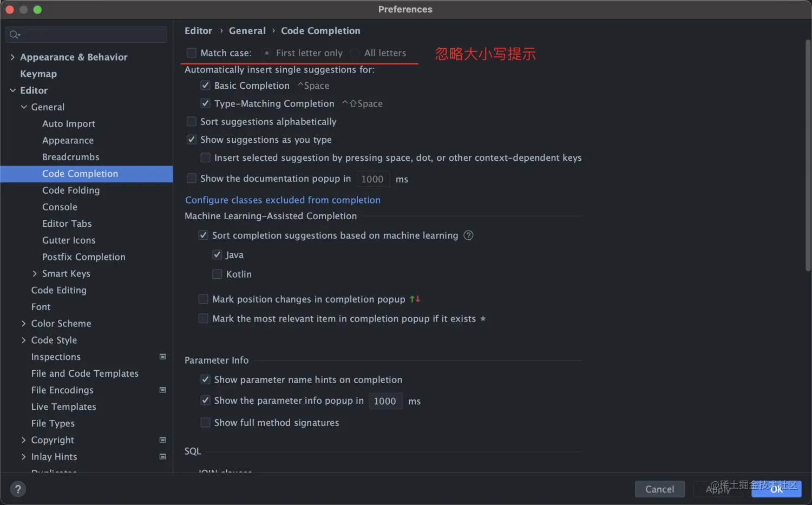Click the help icon beside machine learning sorting
The height and width of the screenshot is (505, 812).
[469, 235]
